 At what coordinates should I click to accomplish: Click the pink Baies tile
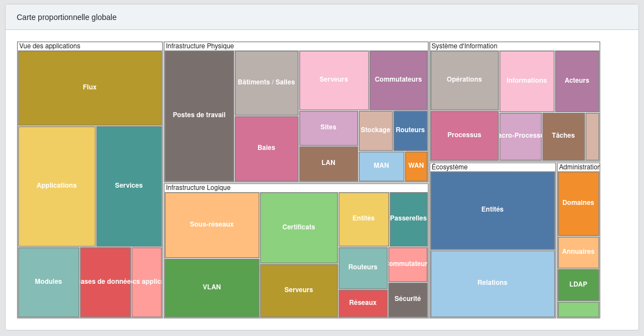[x=266, y=148]
